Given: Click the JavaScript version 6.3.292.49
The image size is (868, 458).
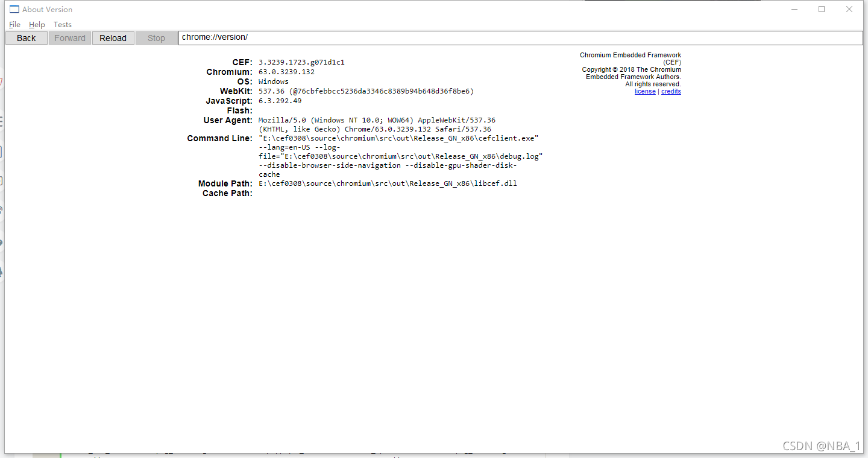Looking at the screenshot, I should tap(280, 101).
